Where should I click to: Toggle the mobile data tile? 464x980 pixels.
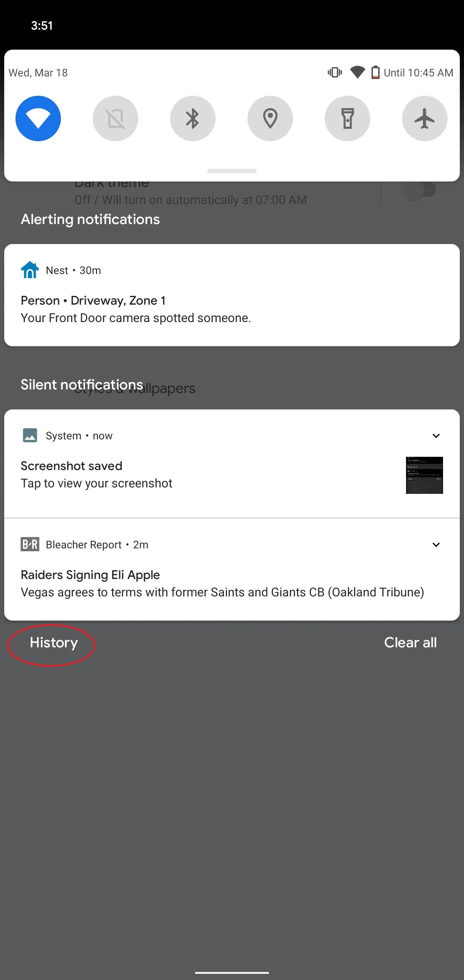tap(115, 118)
